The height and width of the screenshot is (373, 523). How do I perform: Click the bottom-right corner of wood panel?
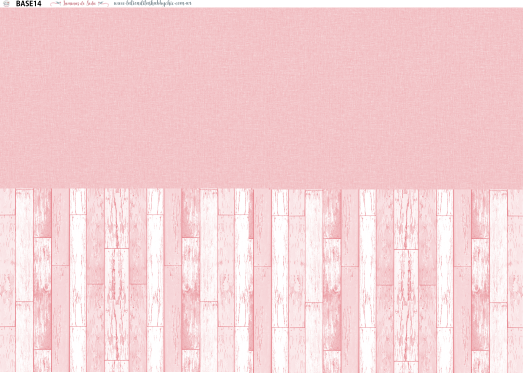[x=522, y=370]
